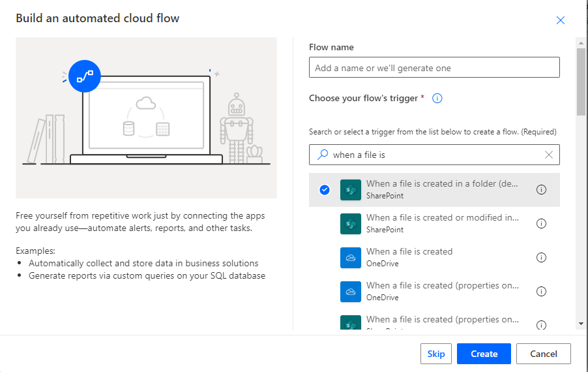Viewport: 588px width, 372px height.
Task: Open info for file created or modified trigger
Action: click(x=541, y=224)
